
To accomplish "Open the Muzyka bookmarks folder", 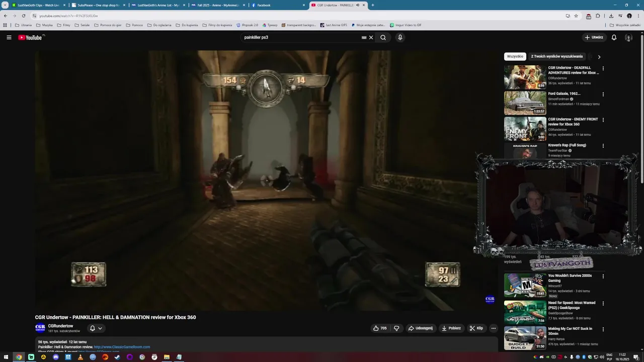I will (44, 25).
